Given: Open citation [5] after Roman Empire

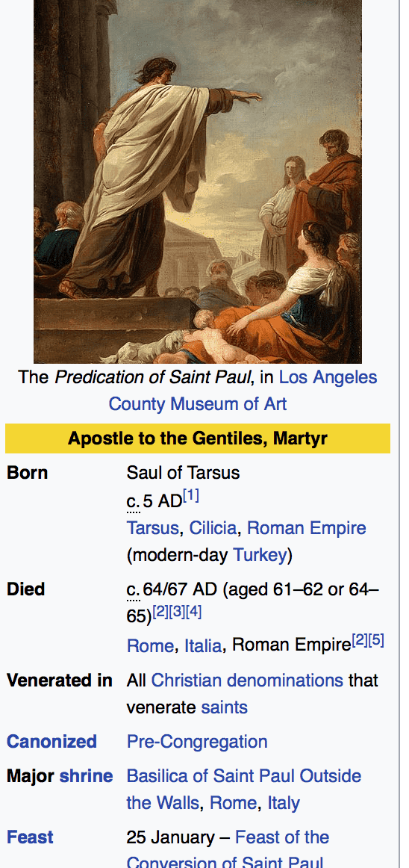Looking at the screenshot, I should point(376,641).
